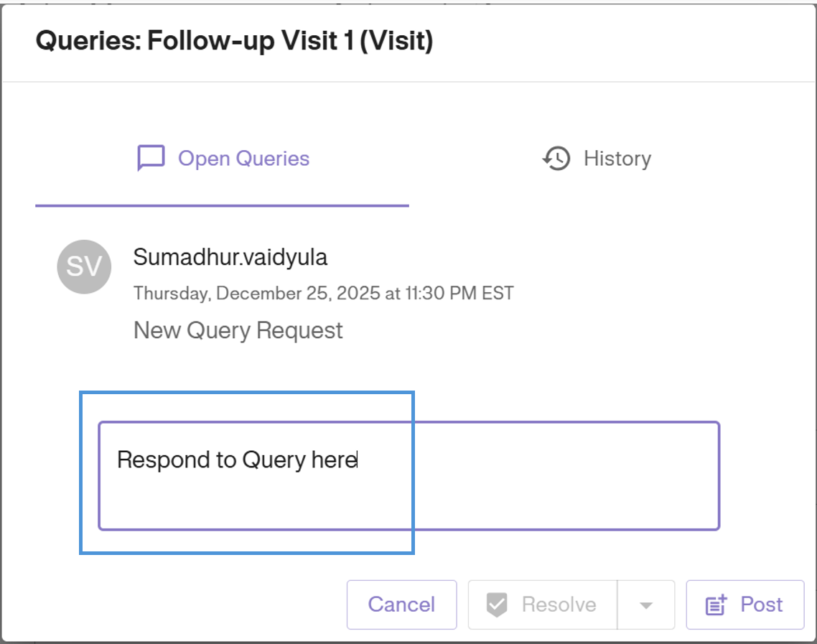Image resolution: width=817 pixels, height=644 pixels.
Task: Click the History clock icon
Action: [x=556, y=159]
